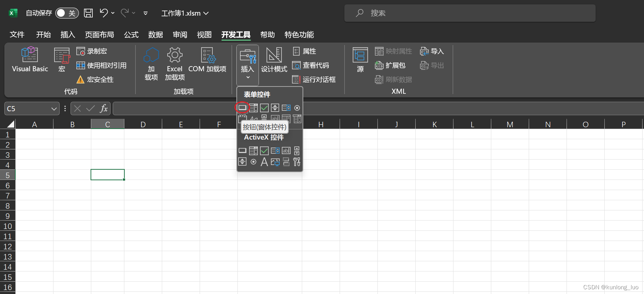Select ActiveX Text Box control
644x294 pixels.
pos(286,150)
